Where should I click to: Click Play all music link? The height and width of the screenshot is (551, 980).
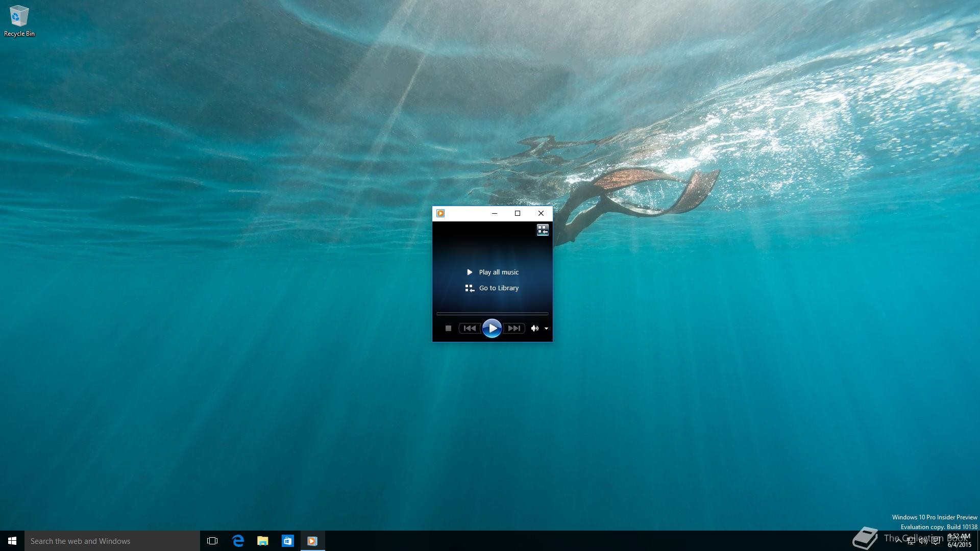click(x=493, y=272)
